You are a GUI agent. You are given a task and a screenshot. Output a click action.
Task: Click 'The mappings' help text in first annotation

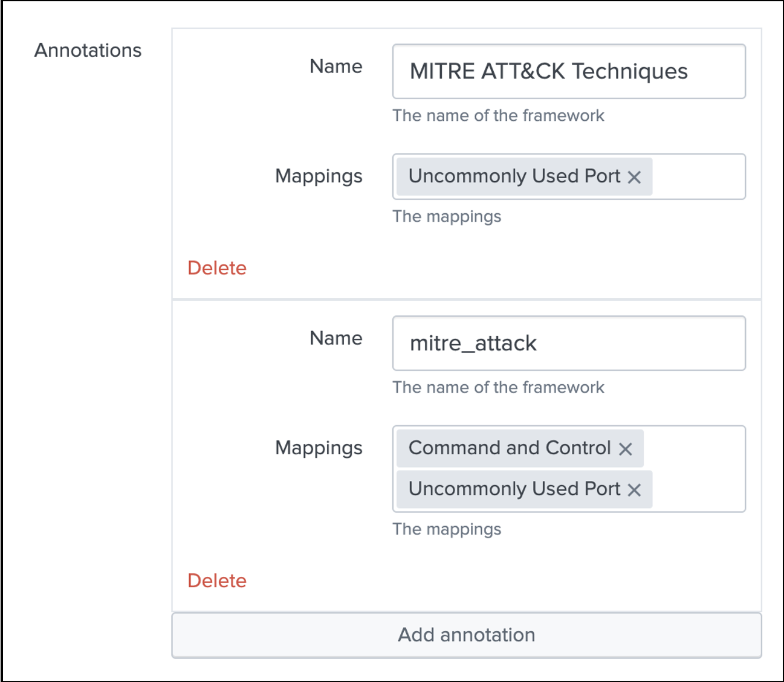tap(447, 217)
